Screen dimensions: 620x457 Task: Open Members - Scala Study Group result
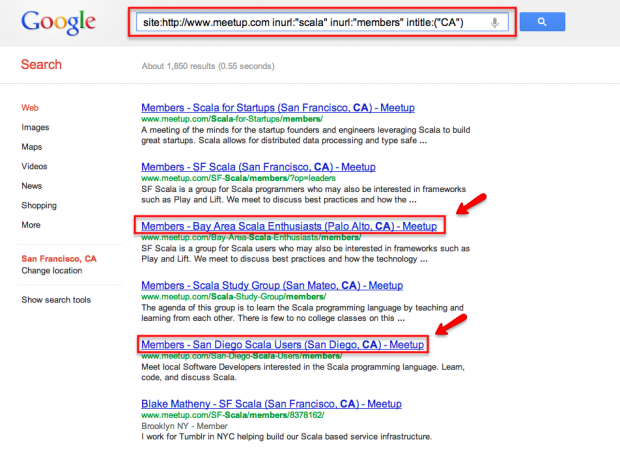tap(272, 285)
